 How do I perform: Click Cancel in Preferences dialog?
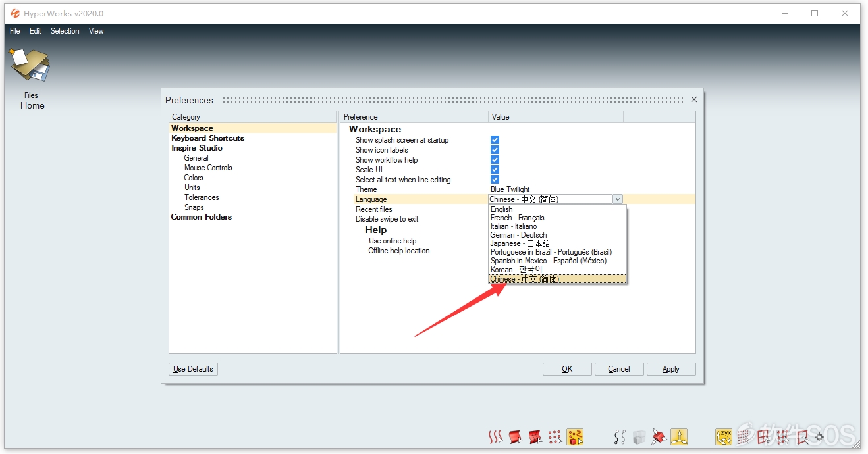click(619, 369)
